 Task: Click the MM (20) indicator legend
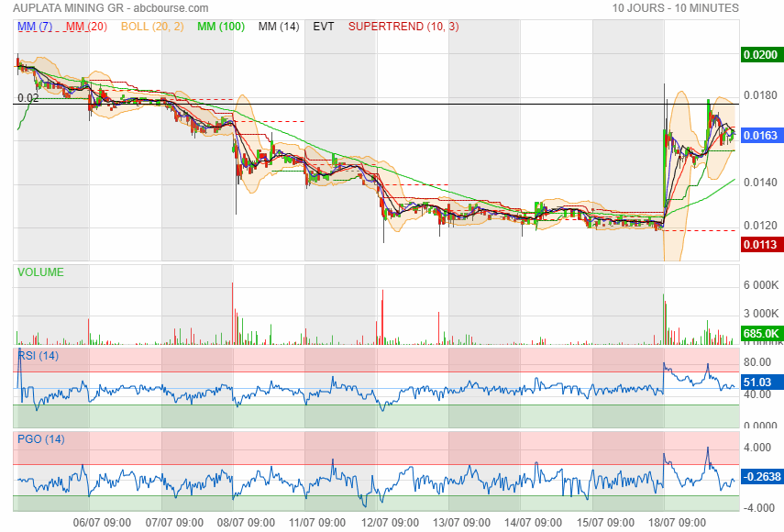(x=86, y=27)
